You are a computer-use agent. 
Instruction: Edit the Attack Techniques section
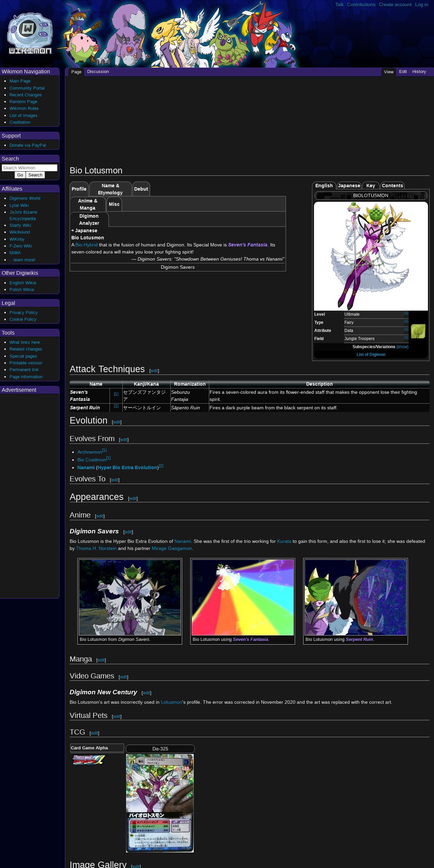(154, 371)
